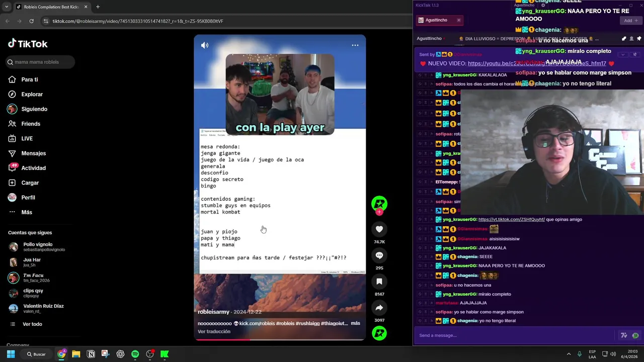
Task: Go back in browser history
Action: tap(7, 21)
